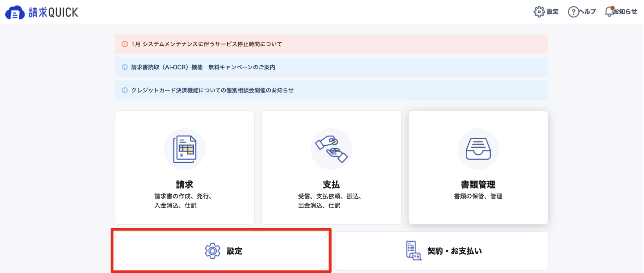Open the お知らせ notifications label
This screenshot has height=273, width=644.
click(x=625, y=12)
